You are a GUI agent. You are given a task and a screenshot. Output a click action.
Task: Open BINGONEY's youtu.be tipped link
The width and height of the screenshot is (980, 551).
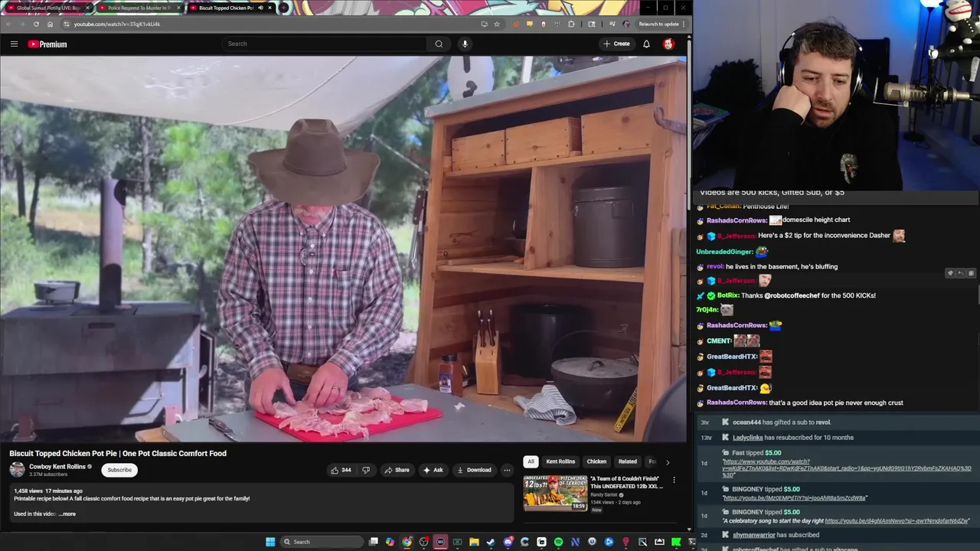(795, 498)
